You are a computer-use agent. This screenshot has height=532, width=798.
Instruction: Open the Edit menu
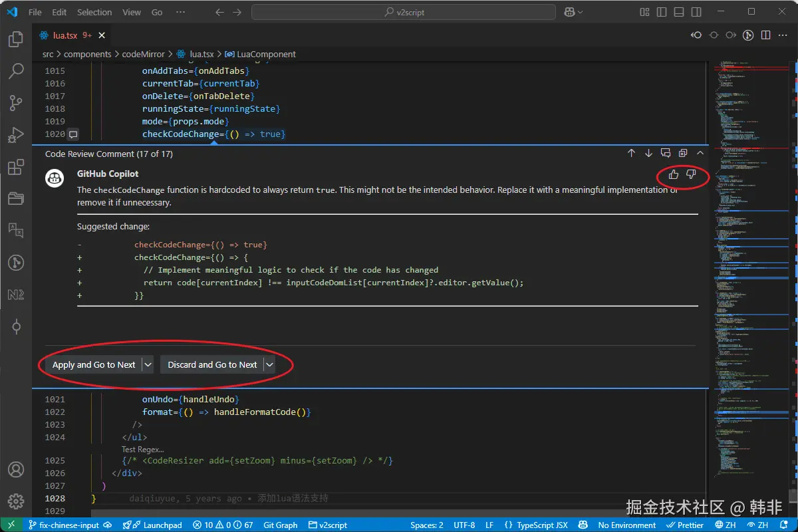[x=59, y=12]
